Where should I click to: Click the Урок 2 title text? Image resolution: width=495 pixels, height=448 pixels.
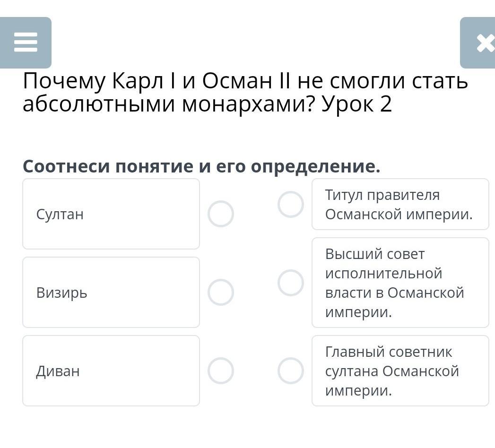pyautogui.click(x=357, y=104)
